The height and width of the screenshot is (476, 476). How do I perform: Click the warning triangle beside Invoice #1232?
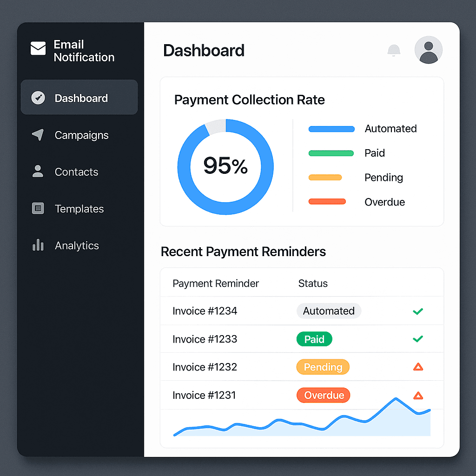[x=418, y=367]
